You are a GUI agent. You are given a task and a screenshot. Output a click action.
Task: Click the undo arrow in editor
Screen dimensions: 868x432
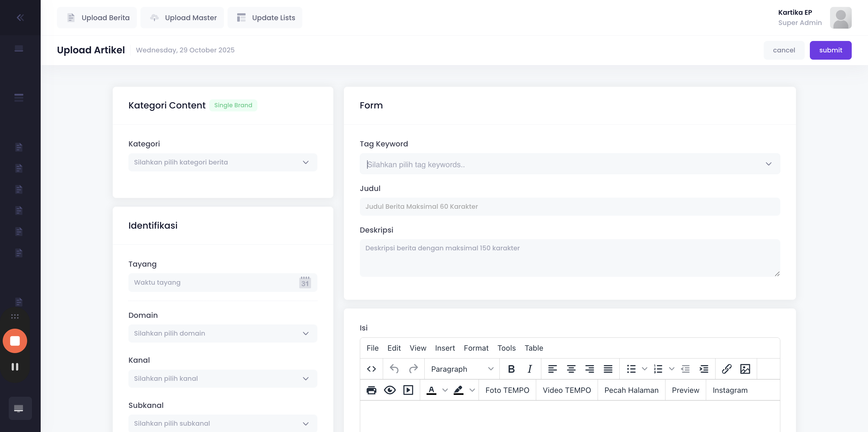[x=394, y=369]
